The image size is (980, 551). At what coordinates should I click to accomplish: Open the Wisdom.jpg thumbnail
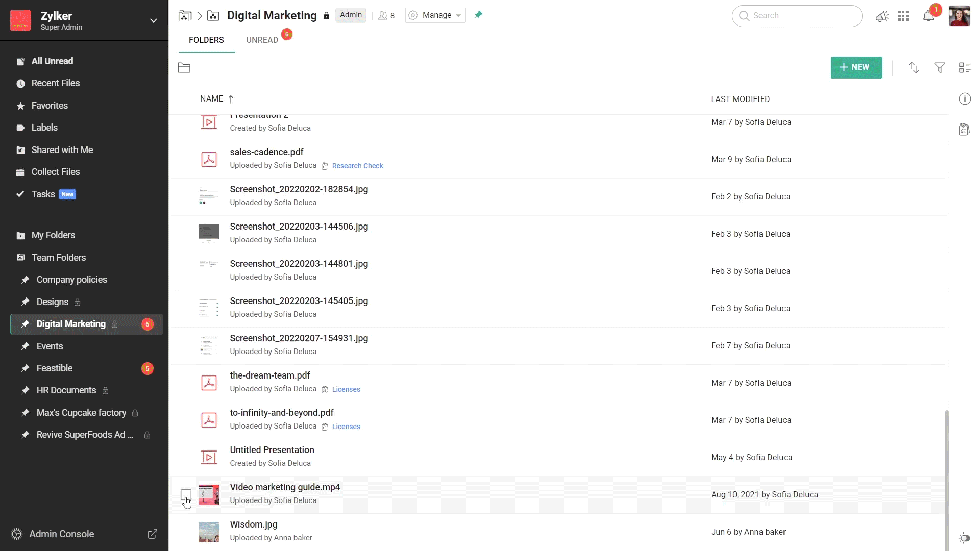coord(209,532)
